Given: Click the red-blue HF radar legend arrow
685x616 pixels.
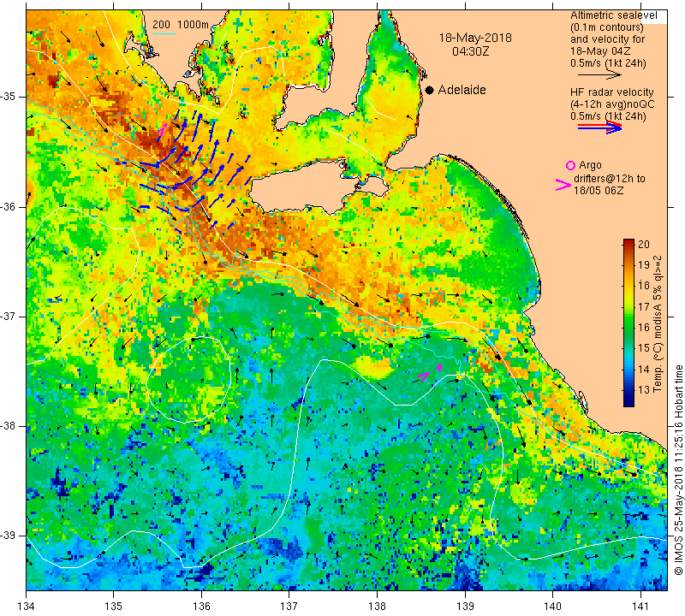Looking at the screenshot, I should click(x=599, y=127).
